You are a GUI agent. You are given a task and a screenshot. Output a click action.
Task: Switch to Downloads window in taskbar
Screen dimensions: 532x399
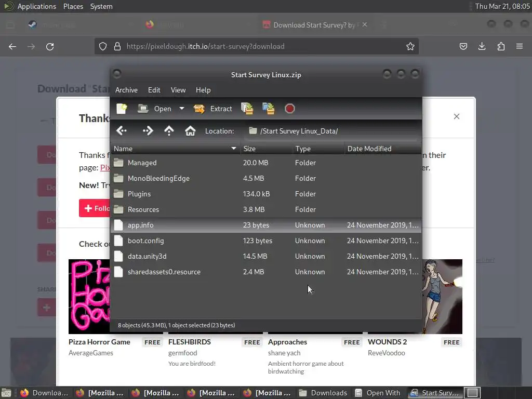323,393
